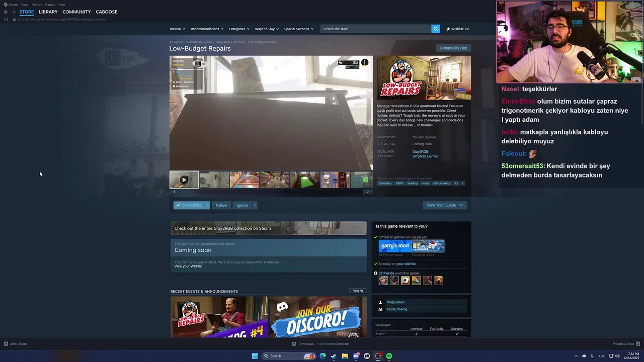Open Simplicity Games publisher link
This screenshot has height=362, width=644.
pos(425,156)
